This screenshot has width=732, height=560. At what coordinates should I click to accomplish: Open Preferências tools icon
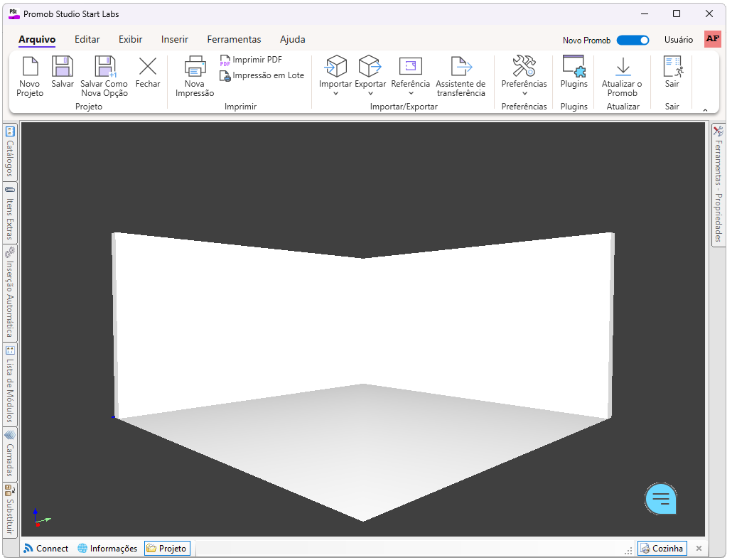(x=524, y=66)
